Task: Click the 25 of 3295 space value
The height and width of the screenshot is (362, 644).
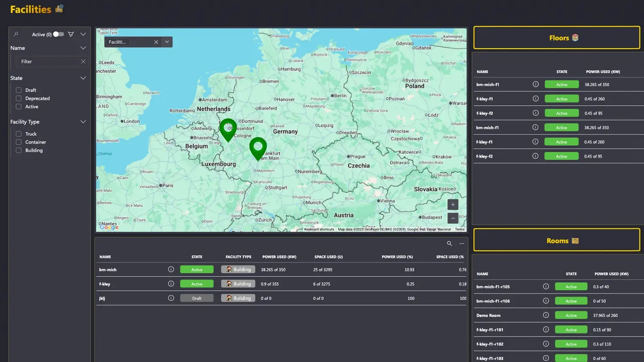Action: [x=323, y=270]
